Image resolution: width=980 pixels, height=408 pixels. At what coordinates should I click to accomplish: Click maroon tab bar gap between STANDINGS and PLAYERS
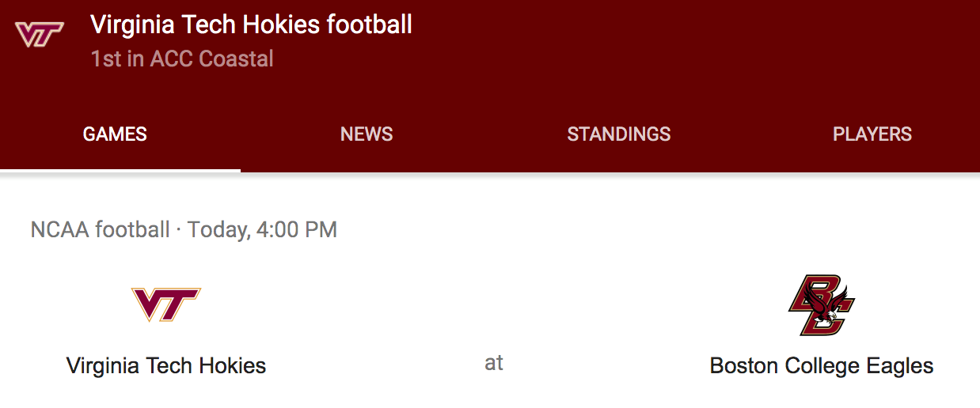(752, 134)
